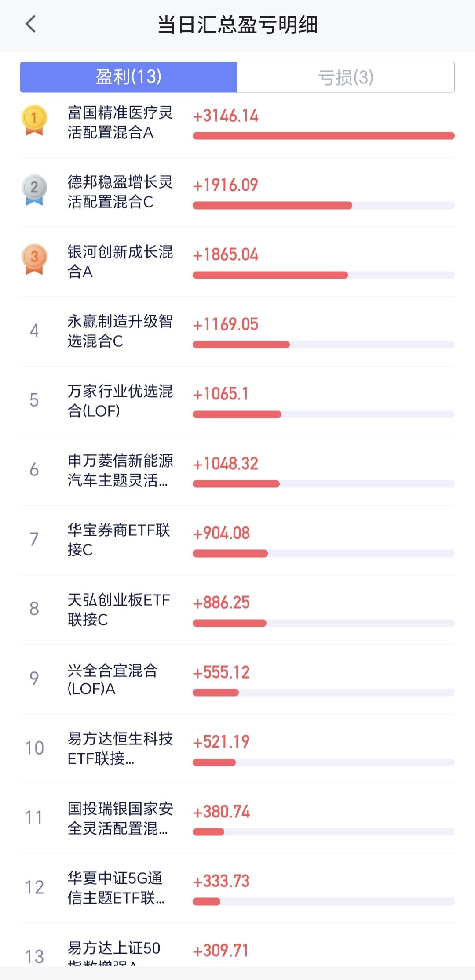475x980 pixels.
Task: Open 永赢制造升级智选混合C fund
Action: [x=120, y=331]
